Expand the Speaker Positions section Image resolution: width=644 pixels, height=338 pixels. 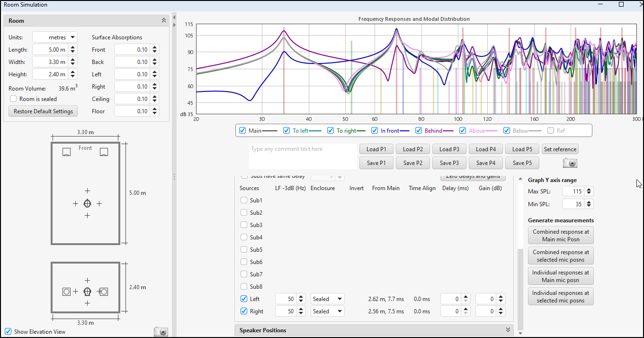click(508, 330)
